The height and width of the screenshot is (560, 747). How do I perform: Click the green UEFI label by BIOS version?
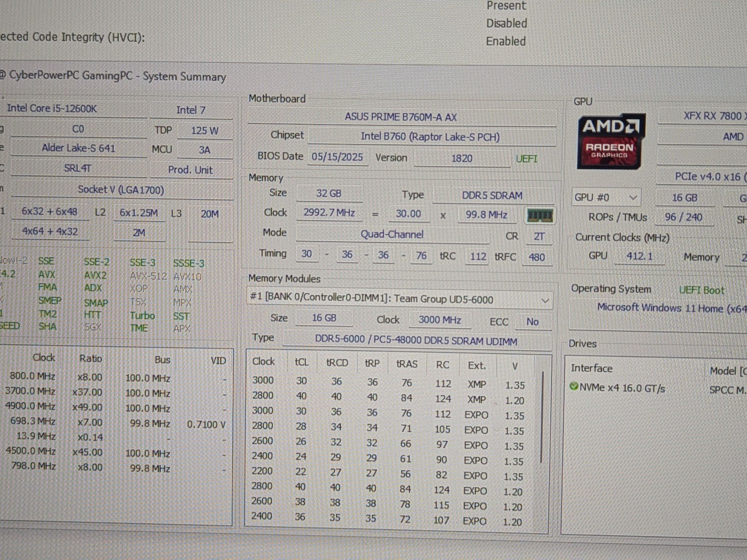[526, 159]
